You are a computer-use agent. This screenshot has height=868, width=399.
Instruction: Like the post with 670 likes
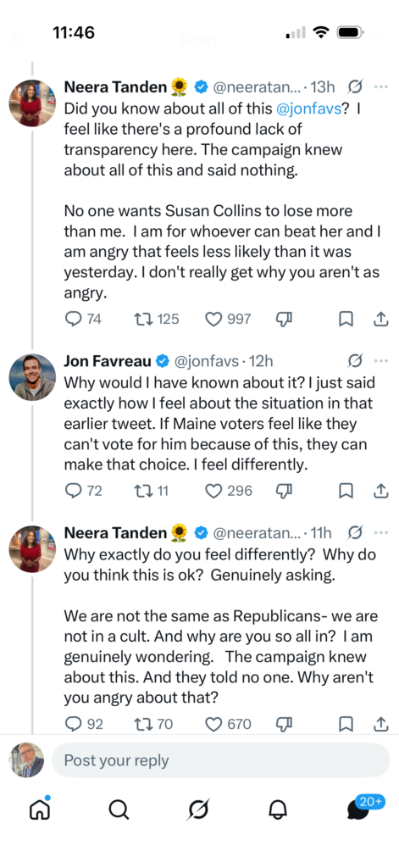pyautogui.click(x=228, y=724)
